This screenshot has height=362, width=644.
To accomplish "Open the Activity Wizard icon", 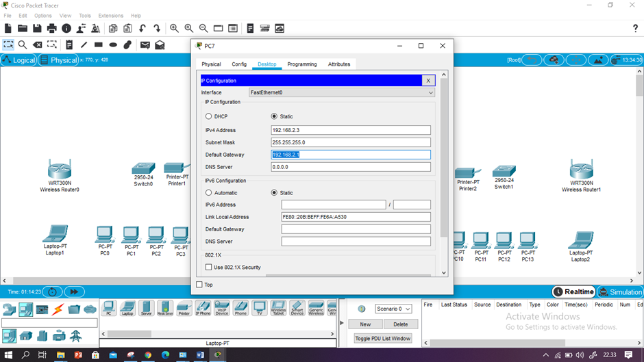I will click(81, 28).
